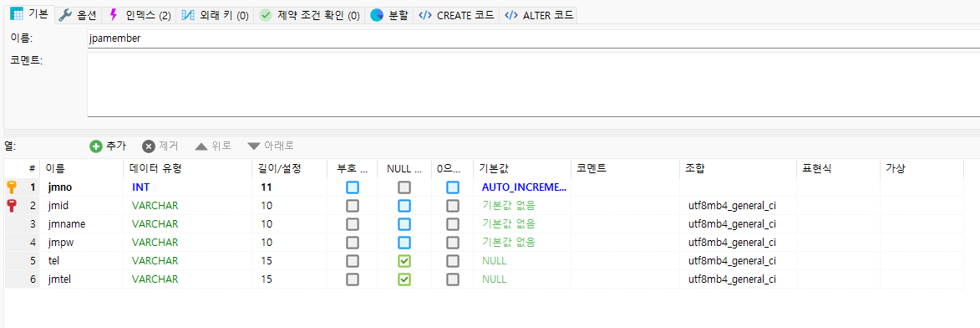This screenshot has width=980, height=328.
Task: Open data type VARCHAR for jmid
Action: pyautogui.click(x=155, y=205)
